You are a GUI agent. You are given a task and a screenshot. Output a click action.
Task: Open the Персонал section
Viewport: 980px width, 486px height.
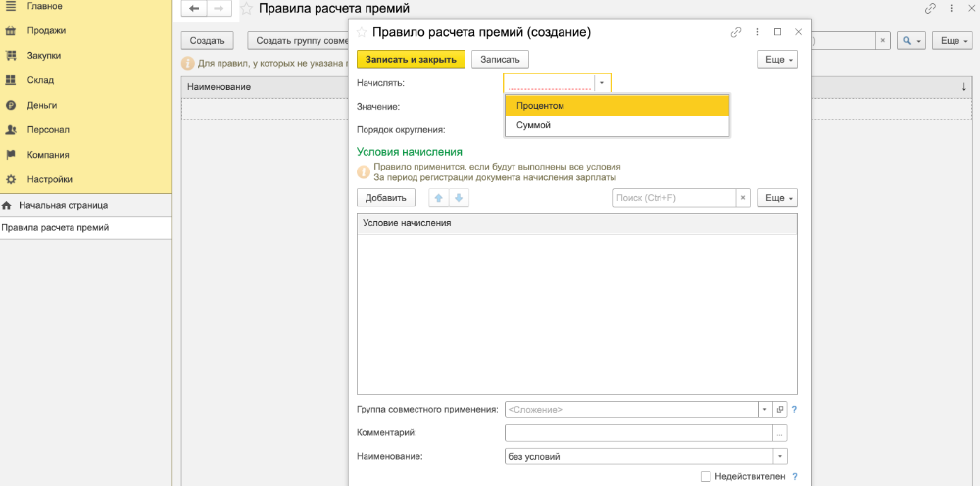click(x=47, y=130)
